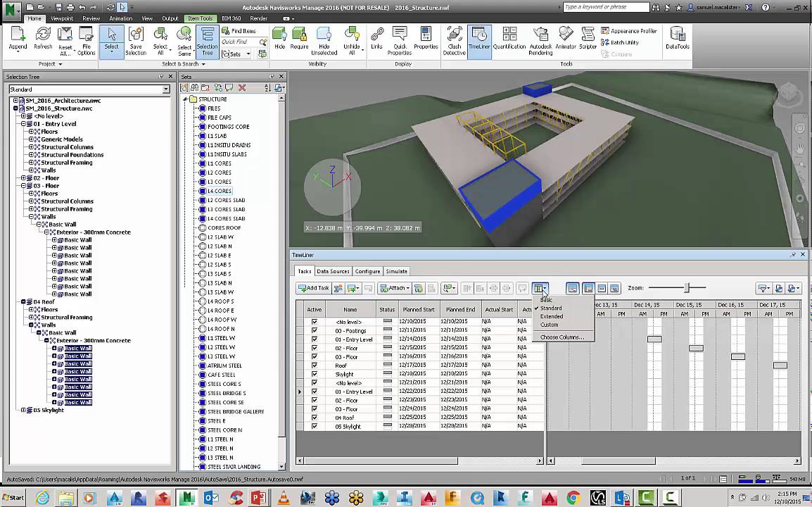
Task: Click the Hide Unselected icon
Action: coord(324,41)
